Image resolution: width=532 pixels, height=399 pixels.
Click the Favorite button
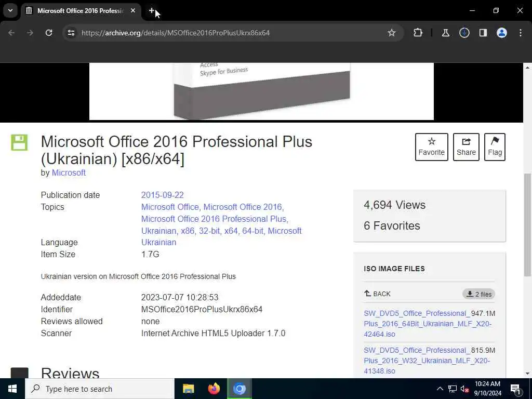(x=432, y=147)
